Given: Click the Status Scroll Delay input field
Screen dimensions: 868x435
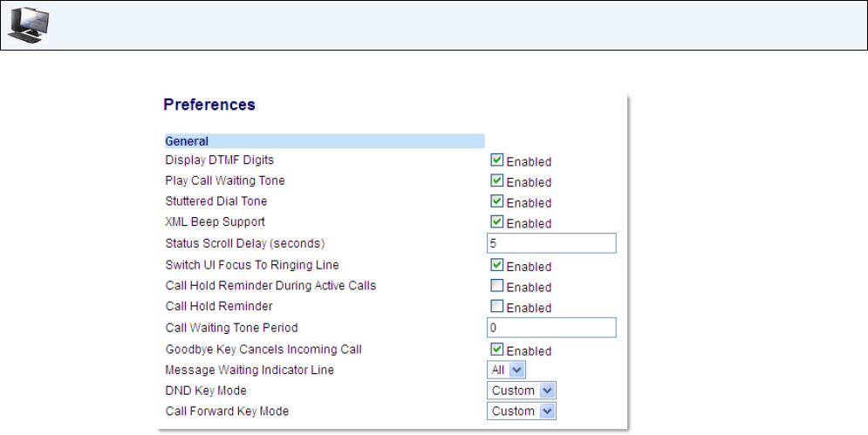Looking at the screenshot, I should pyautogui.click(x=551, y=243).
